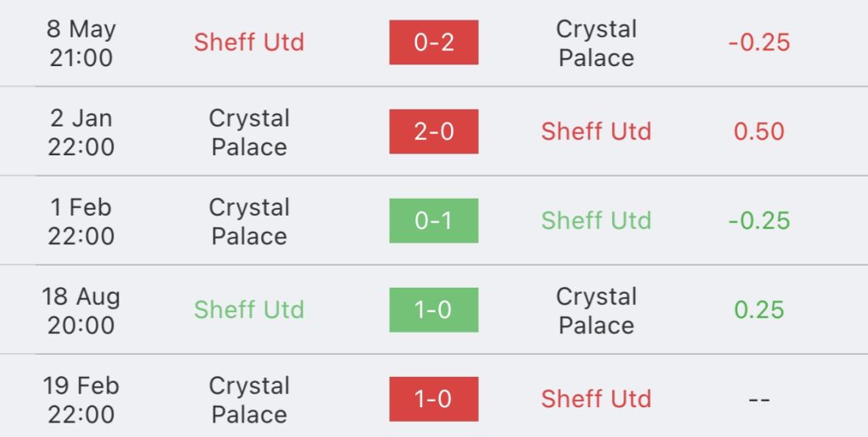Click the green 0.25 handicap value

pyautogui.click(x=759, y=311)
